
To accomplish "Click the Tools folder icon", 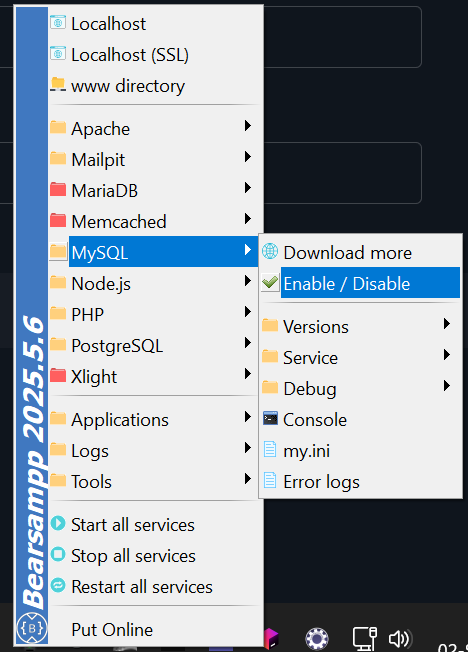I will pyautogui.click(x=58, y=481).
